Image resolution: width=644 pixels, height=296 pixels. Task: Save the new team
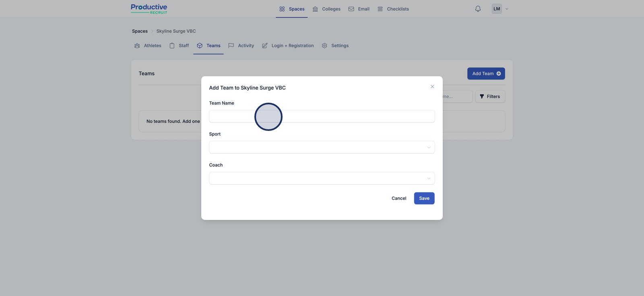tap(424, 198)
